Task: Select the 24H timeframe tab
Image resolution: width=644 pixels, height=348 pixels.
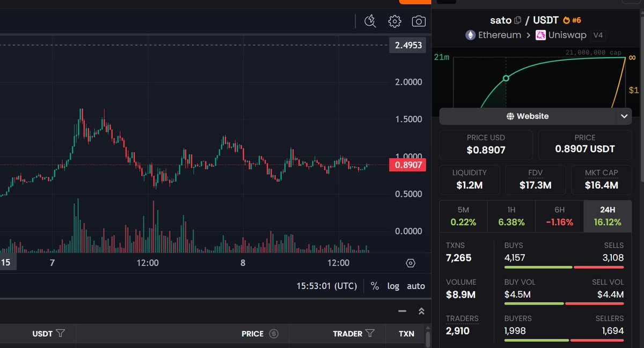Action: 608,216
